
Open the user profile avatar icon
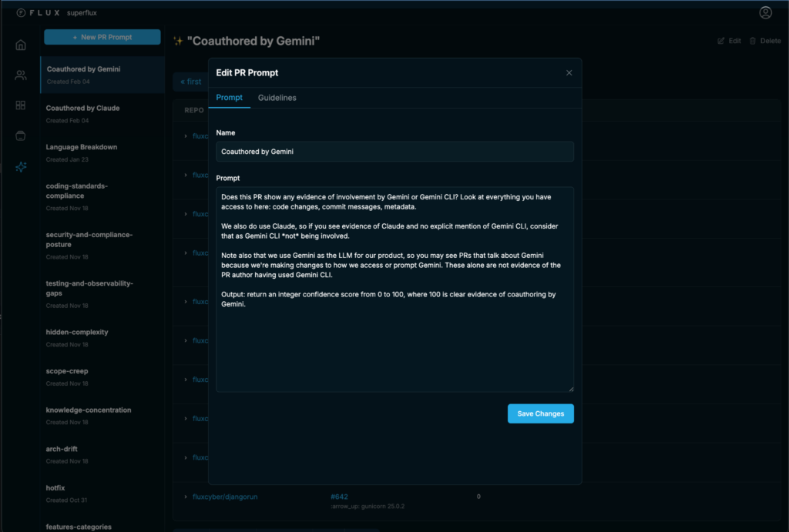765,12
